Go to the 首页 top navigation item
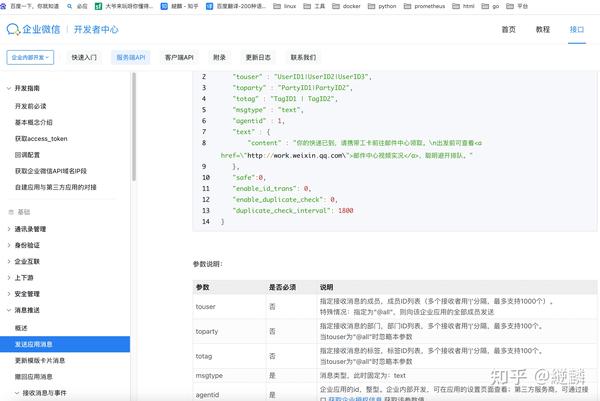This screenshot has width=600, height=401. pyautogui.click(x=509, y=29)
